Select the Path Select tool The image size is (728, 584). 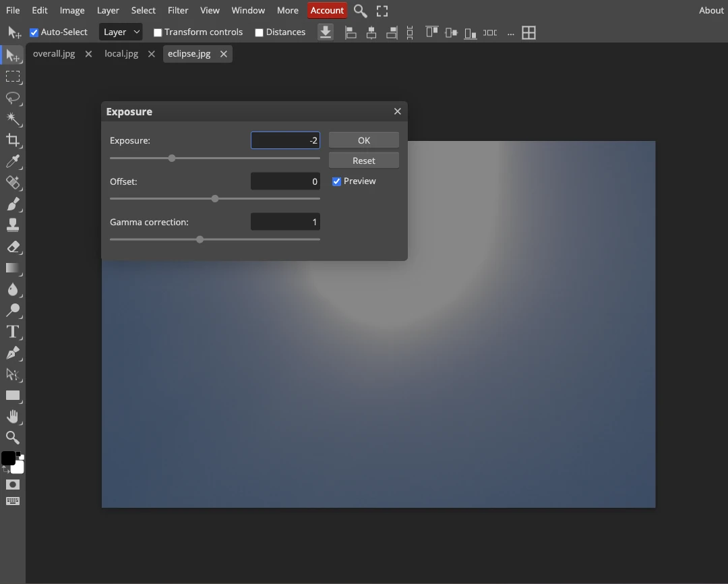click(x=13, y=374)
